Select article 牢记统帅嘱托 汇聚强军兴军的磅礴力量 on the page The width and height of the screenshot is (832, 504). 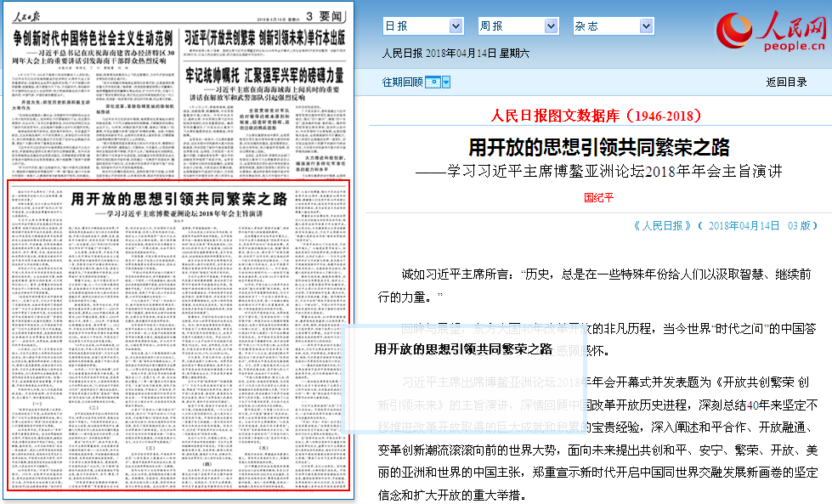click(x=265, y=76)
